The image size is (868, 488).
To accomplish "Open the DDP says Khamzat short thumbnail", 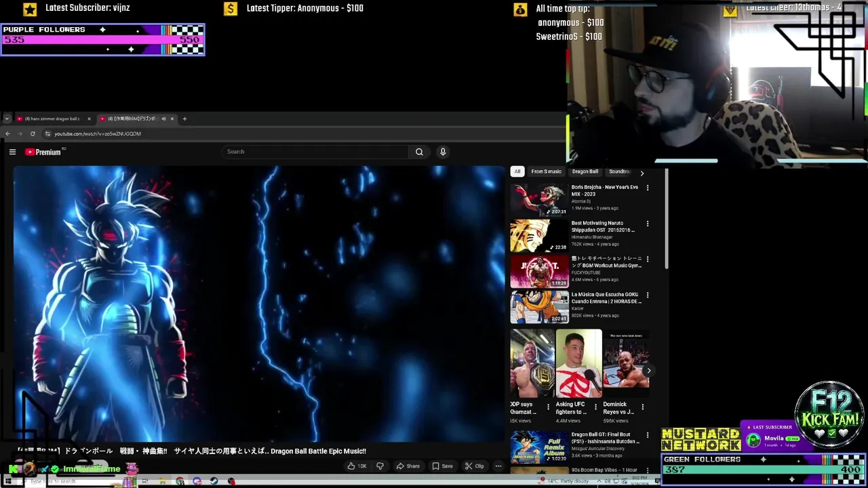I will [532, 364].
